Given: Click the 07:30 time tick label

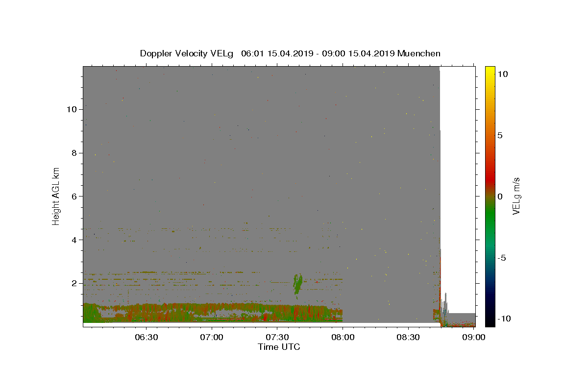Looking at the screenshot, I should tap(278, 338).
